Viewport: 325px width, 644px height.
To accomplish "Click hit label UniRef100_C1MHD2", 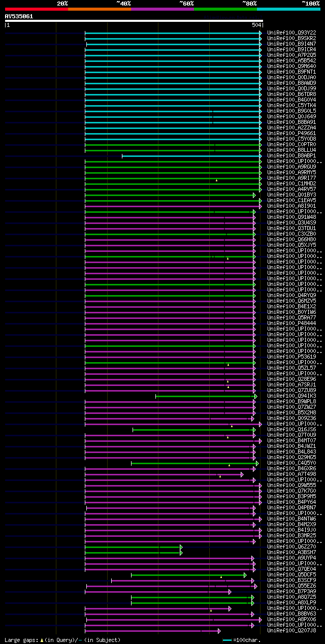I will 291,183.
